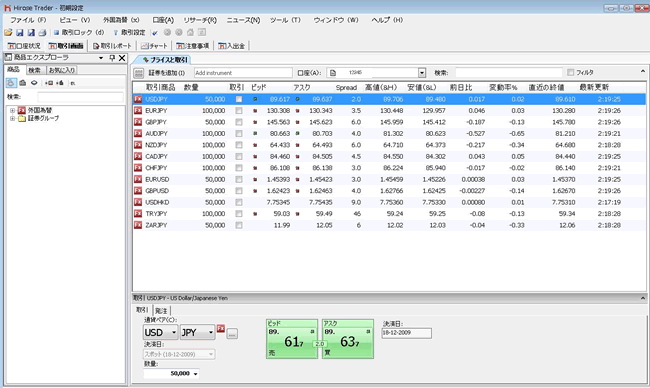Open the 注意事項 view
The width and height of the screenshot is (650, 388).
[193, 46]
